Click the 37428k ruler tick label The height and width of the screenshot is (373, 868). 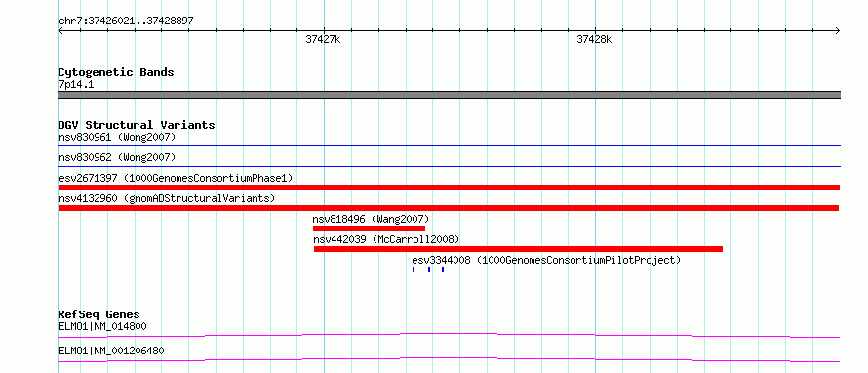point(595,39)
